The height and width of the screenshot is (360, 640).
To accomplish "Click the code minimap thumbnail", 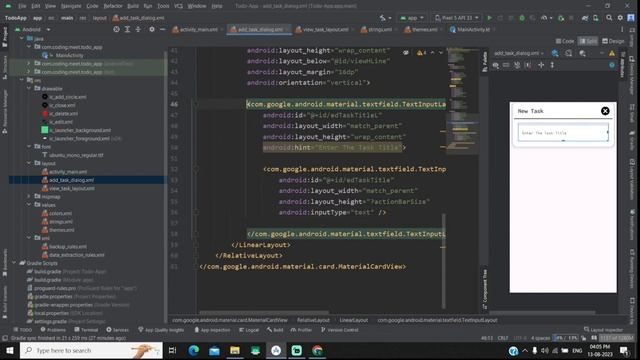I will click(x=462, y=100).
